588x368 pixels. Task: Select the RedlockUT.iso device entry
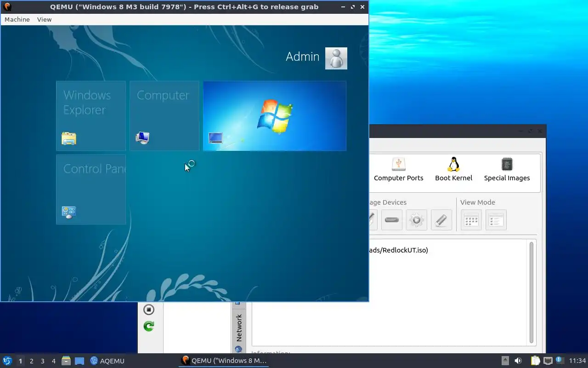[398, 250]
